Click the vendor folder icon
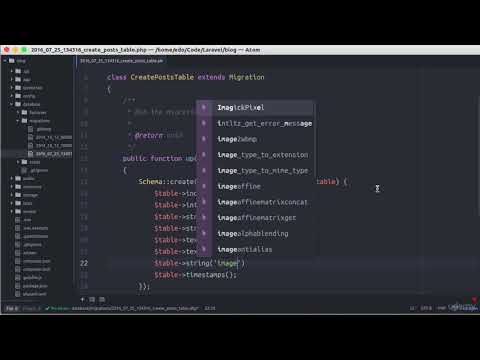This screenshot has width=480, height=360. (18, 211)
